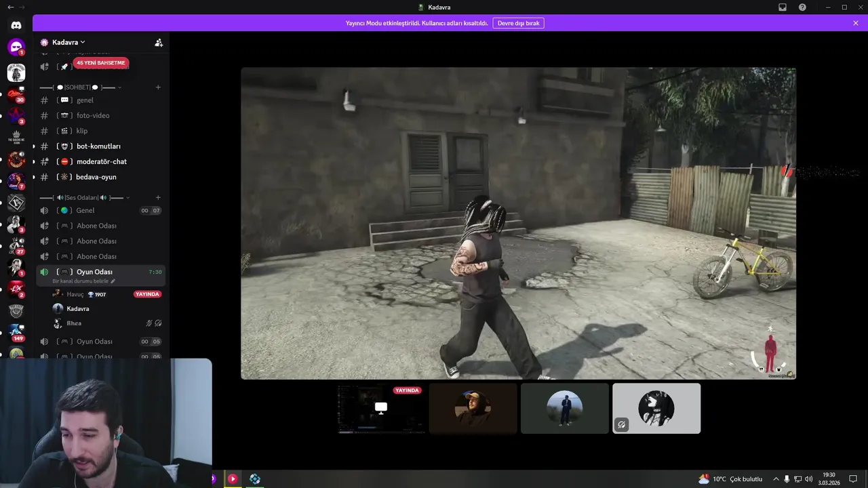
Task: Open the server with the 7 badge
Action: (16, 181)
